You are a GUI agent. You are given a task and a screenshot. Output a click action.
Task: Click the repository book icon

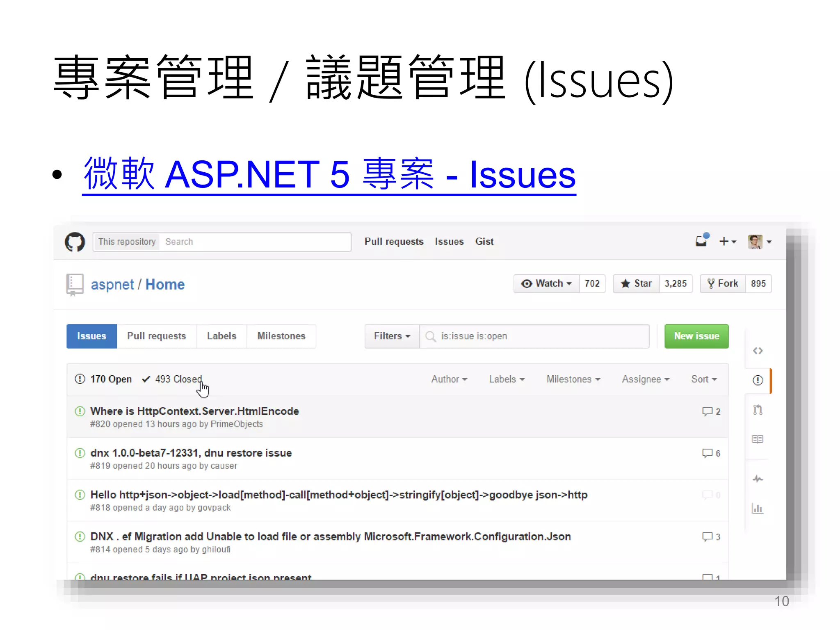coord(75,284)
